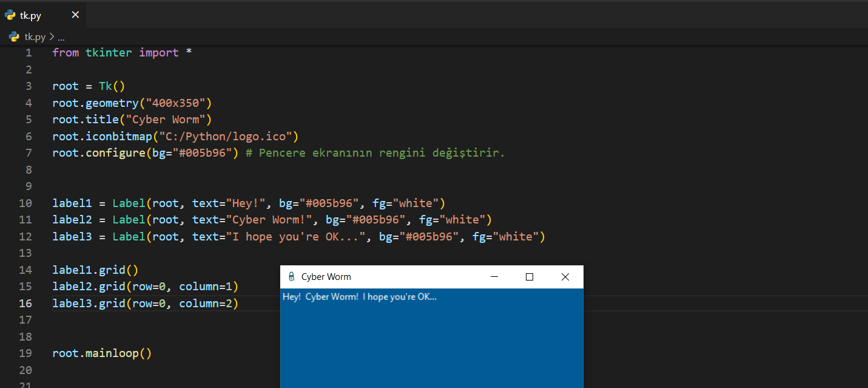Maximize the Cyber Worm window
The width and height of the screenshot is (868, 388).
point(530,277)
